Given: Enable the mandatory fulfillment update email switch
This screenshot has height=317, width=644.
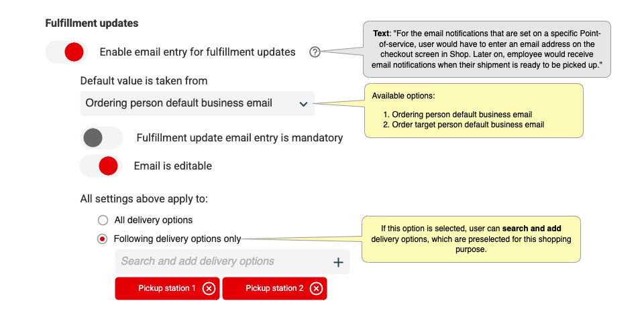Looking at the screenshot, I should click(101, 137).
